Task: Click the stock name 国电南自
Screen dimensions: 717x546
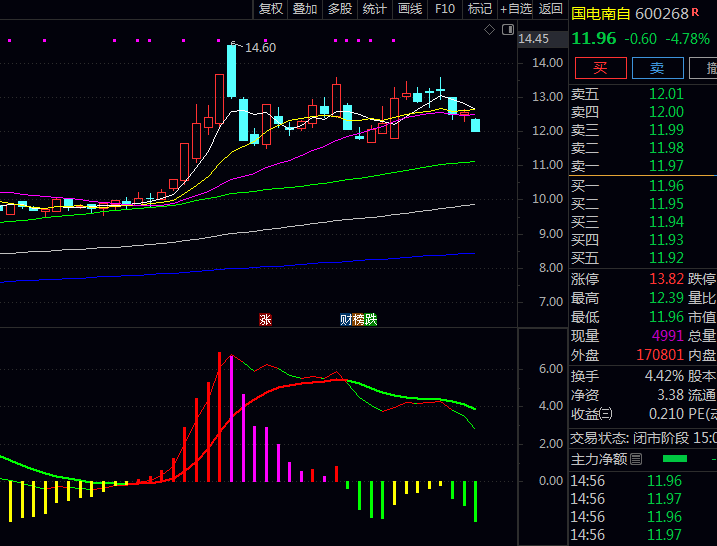Action: [600, 14]
